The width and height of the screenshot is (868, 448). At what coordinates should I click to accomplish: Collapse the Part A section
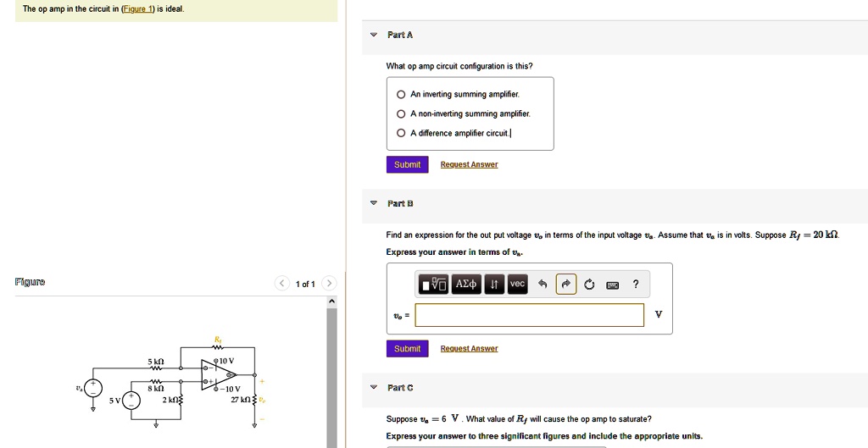(374, 35)
